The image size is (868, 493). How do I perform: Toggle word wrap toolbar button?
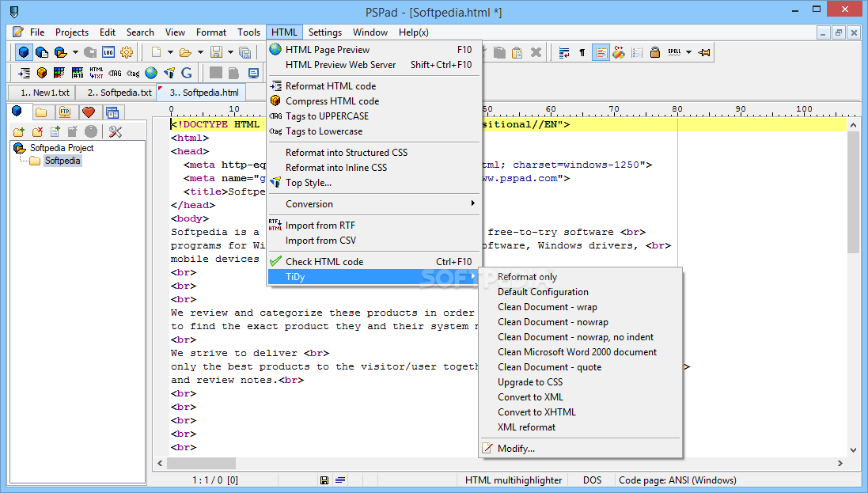tap(563, 52)
